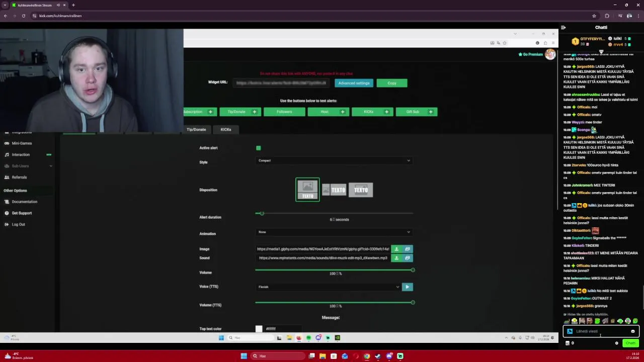Upload a file for the Sound

coord(396,258)
